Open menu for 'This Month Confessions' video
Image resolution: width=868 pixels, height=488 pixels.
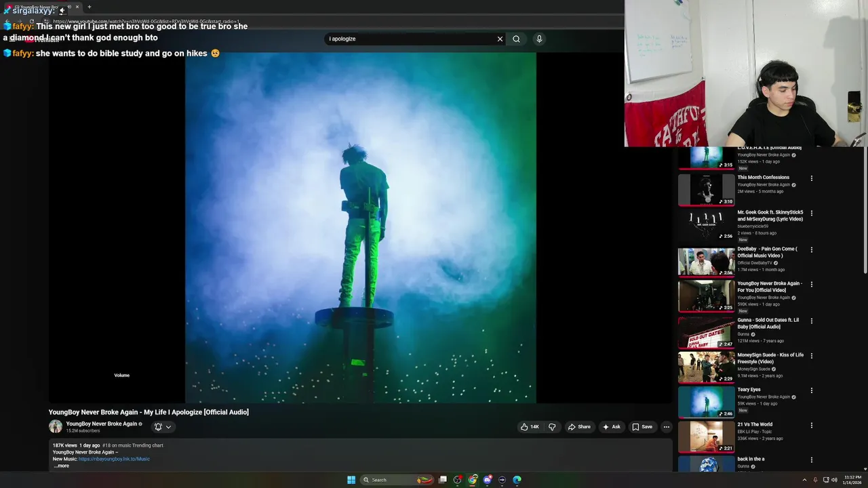tap(812, 178)
